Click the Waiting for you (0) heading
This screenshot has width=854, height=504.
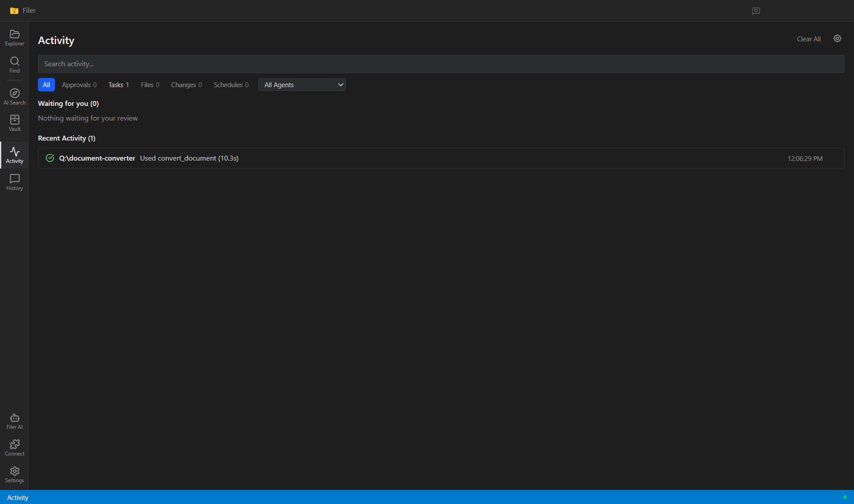(x=68, y=104)
